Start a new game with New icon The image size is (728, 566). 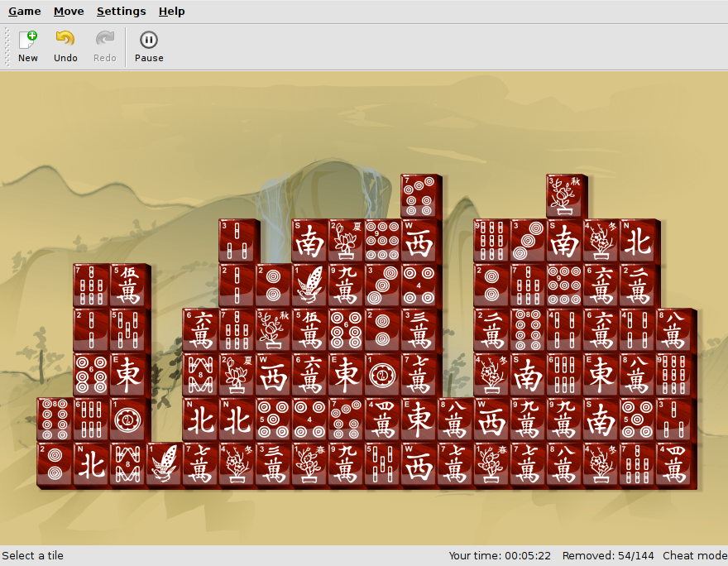point(28,46)
